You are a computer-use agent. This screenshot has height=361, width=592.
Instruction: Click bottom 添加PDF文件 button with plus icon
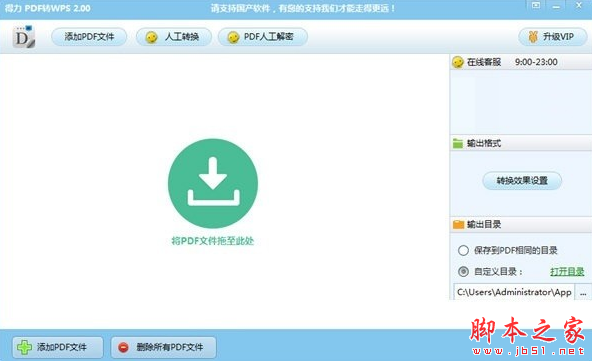(x=58, y=347)
